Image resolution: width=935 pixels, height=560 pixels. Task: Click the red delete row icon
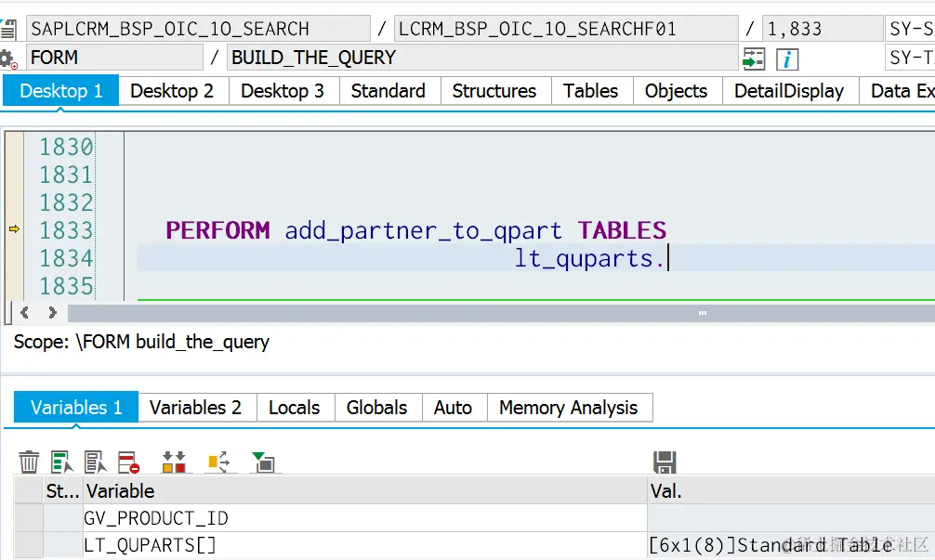click(x=129, y=462)
